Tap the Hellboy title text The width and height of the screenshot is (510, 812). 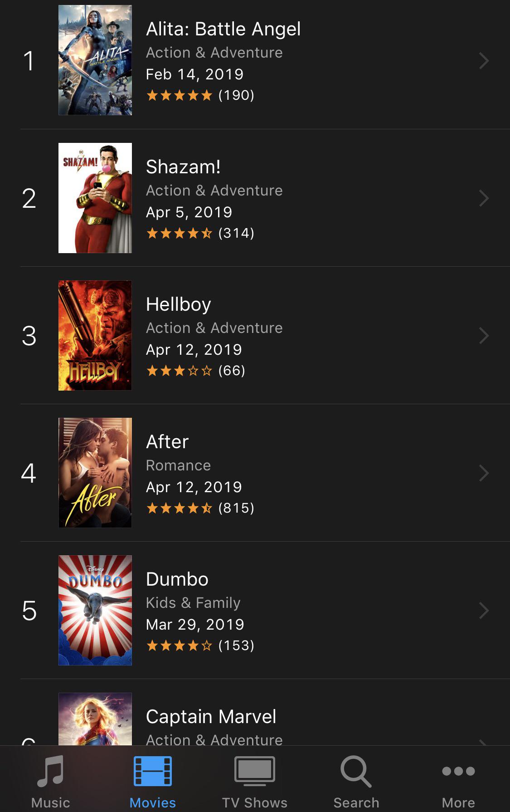point(179,304)
